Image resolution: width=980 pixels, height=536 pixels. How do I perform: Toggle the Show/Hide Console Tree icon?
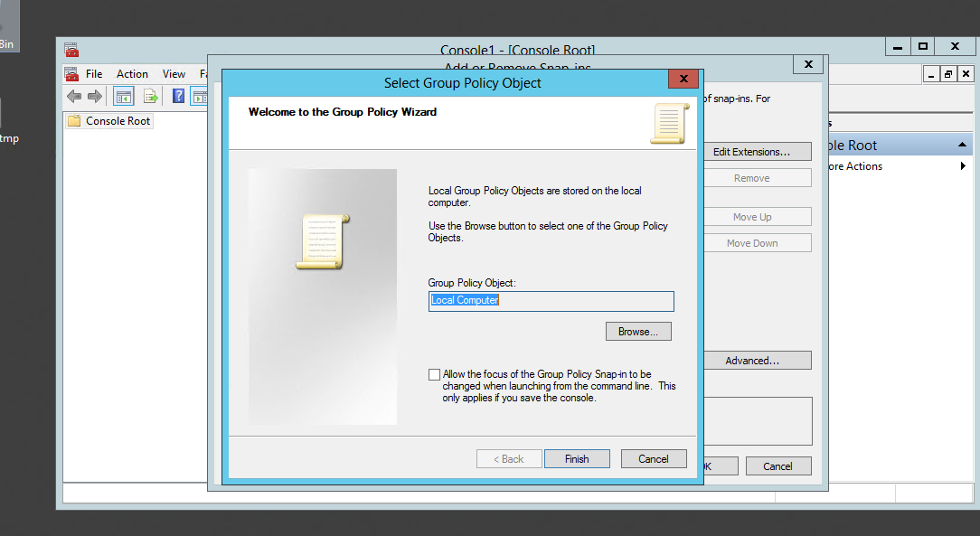click(124, 96)
